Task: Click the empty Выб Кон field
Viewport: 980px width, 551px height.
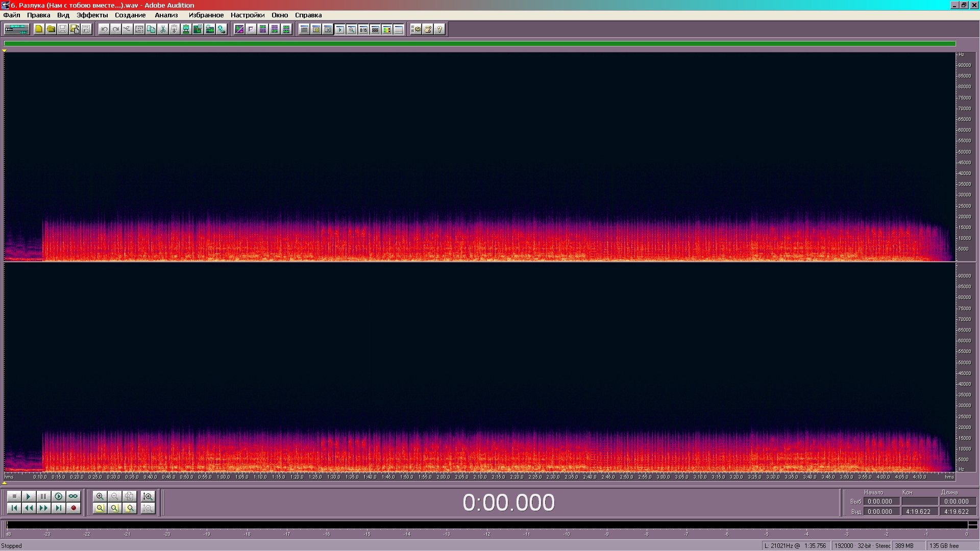Action: [x=919, y=502]
